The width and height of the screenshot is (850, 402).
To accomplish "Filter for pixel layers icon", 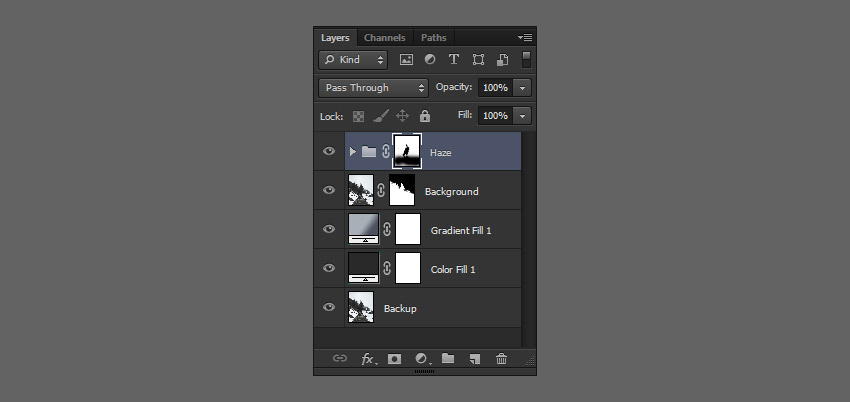I will tap(406, 60).
